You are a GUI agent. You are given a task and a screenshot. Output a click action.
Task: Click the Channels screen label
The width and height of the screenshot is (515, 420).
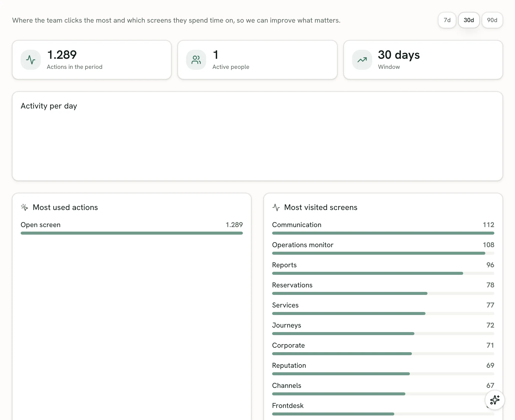[x=287, y=386]
